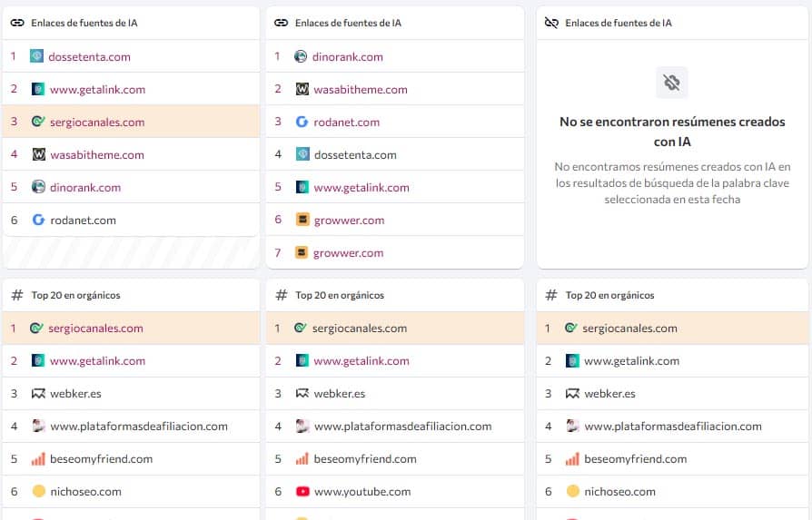This screenshot has width=812, height=520.
Task: Open dinorank.com in second AI sources list
Action: (x=348, y=57)
